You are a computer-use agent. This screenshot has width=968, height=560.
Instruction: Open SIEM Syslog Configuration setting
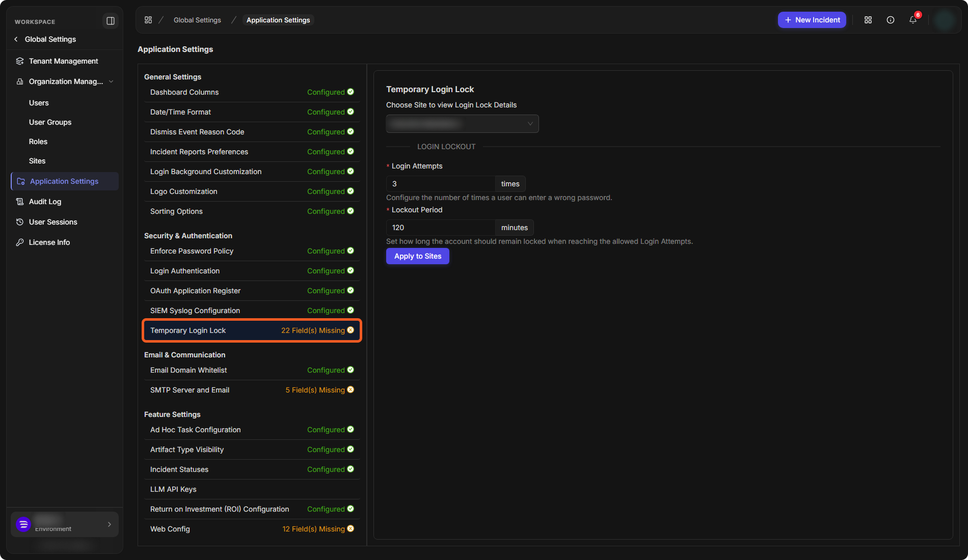(252, 311)
